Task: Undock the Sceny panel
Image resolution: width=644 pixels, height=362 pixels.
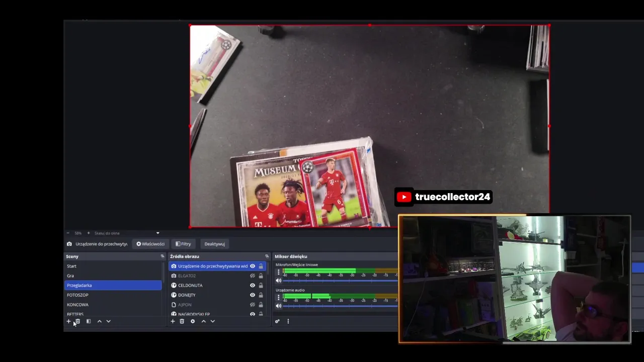Action: click(163, 256)
